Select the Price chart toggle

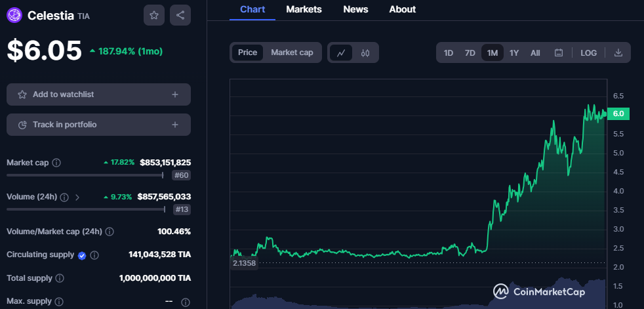[x=247, y=52]
